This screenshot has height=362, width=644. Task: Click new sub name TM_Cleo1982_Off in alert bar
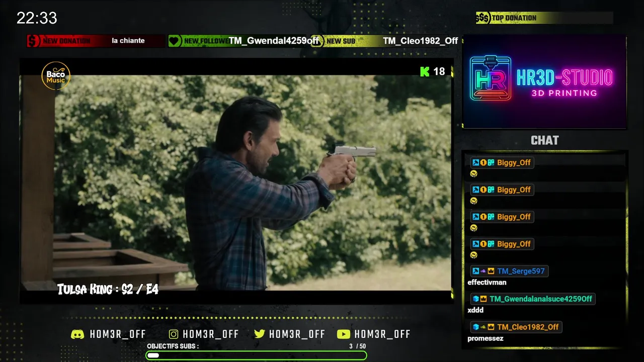pos(420,41)
